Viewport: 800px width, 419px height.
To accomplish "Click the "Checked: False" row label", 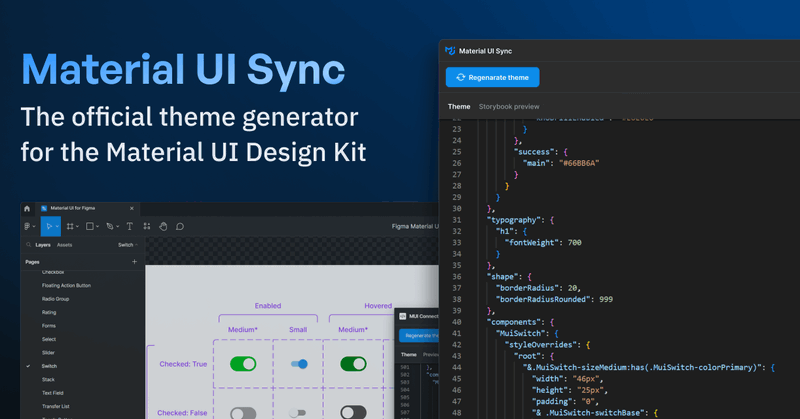I will 182,413.
